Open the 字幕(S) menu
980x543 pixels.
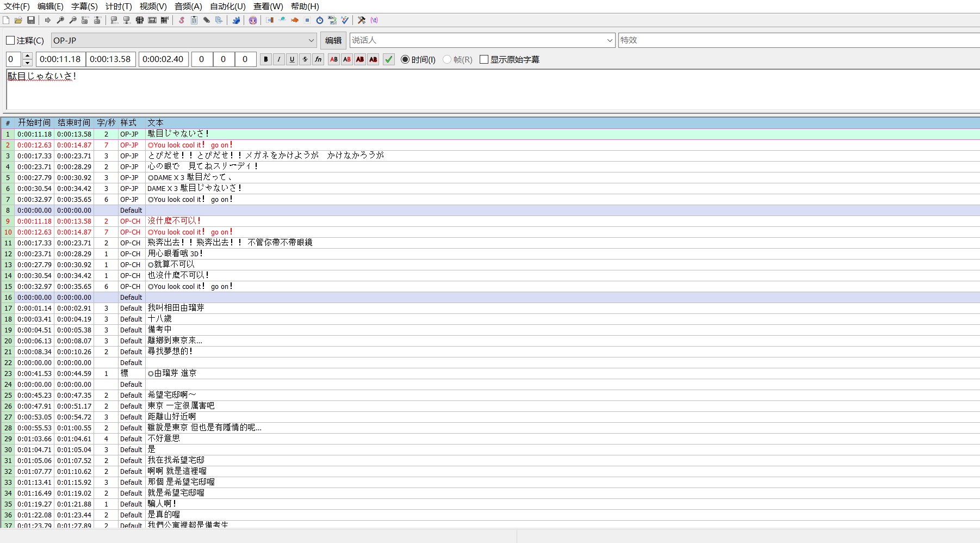pyautogui.click(x=84, y=7)
